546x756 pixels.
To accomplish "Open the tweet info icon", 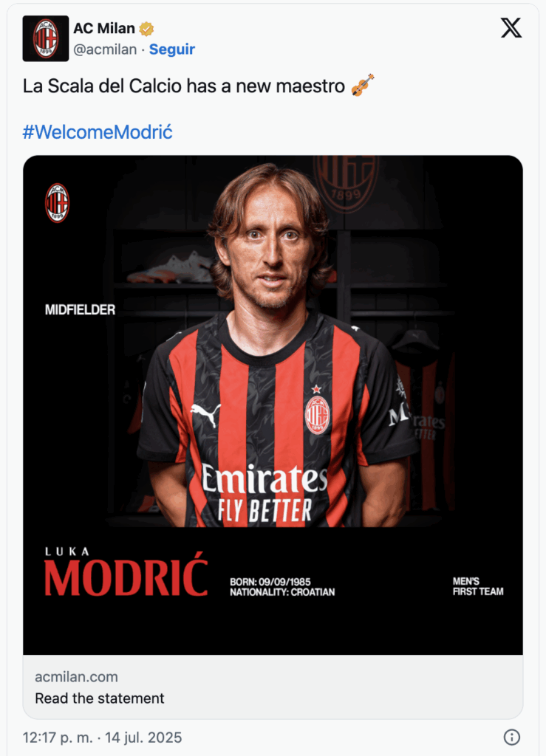I will (512, 737).
